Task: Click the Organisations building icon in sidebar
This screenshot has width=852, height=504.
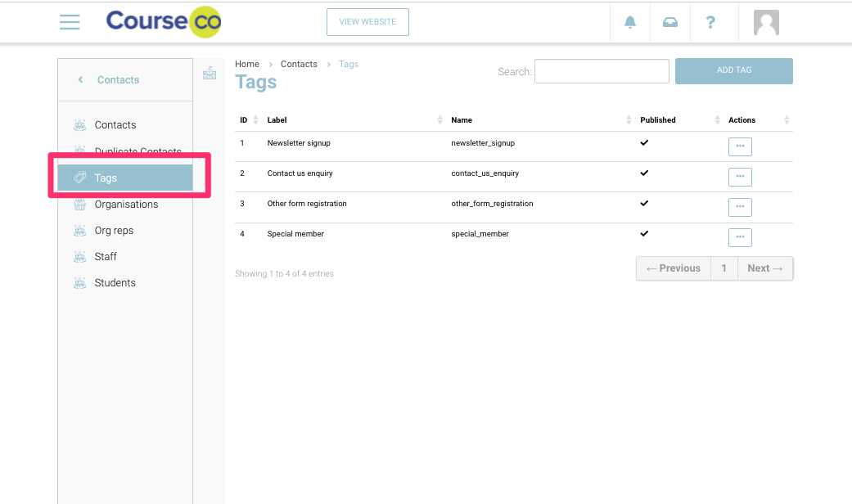Action: click(x=79, y=204)
